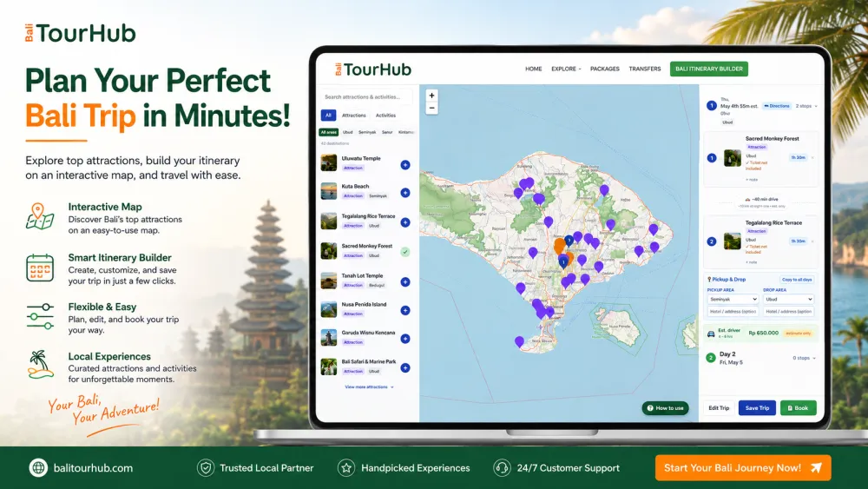
Task: Expand the Day 2 '0 stops' chevron
Action: 814,359
